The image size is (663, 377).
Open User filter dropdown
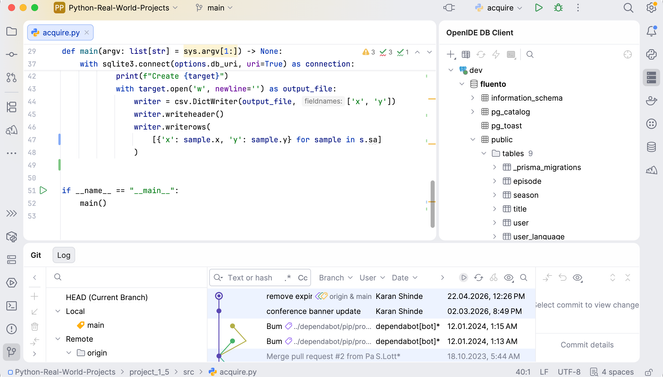[372, 278]
